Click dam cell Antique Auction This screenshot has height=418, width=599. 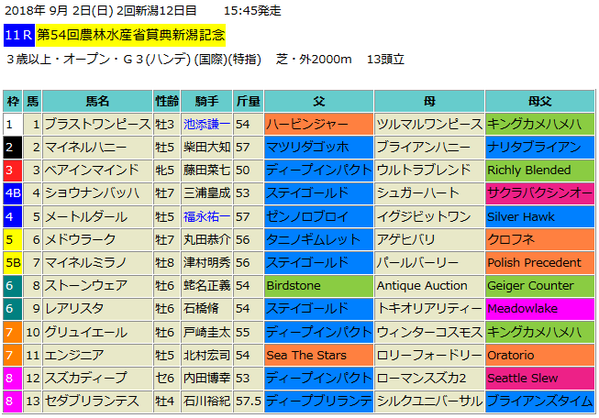(x=429, y=285)
